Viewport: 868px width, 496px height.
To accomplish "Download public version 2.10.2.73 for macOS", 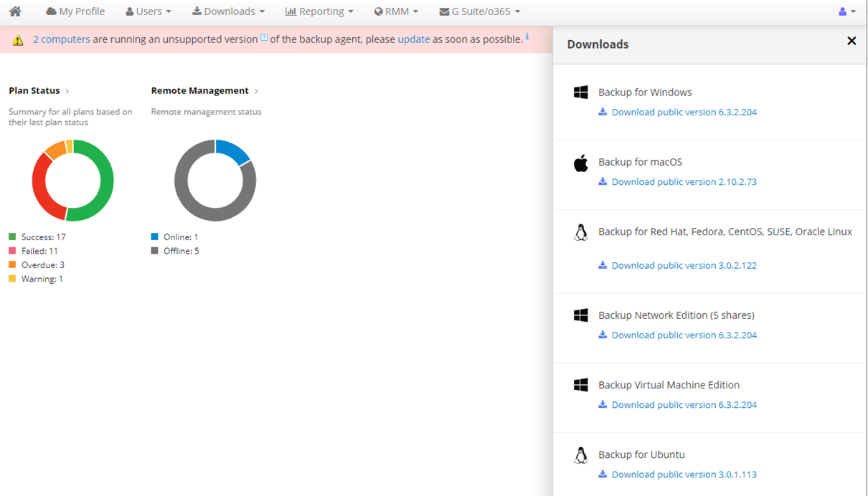I will 684,181.
